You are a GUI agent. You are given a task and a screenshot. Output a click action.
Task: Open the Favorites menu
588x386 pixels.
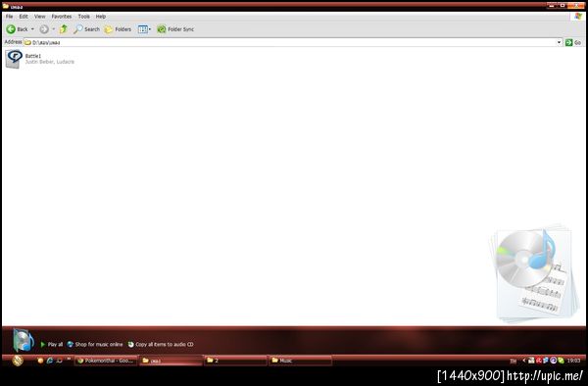(x=62, y=17)
